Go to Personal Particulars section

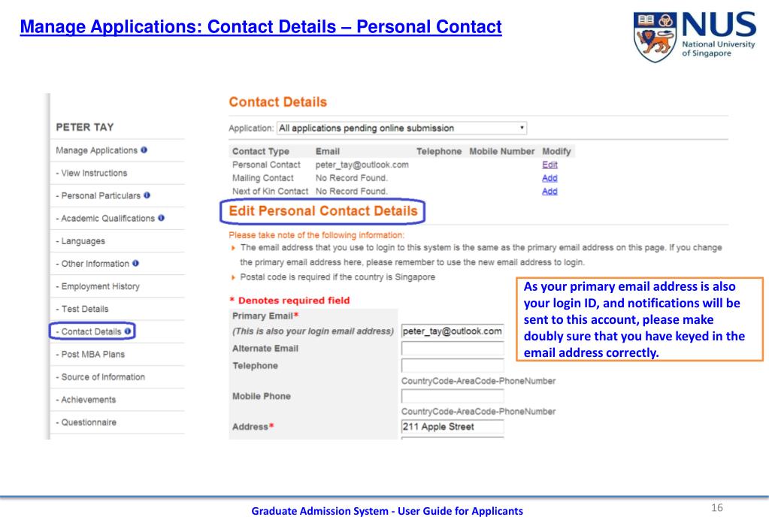[98, 195]
